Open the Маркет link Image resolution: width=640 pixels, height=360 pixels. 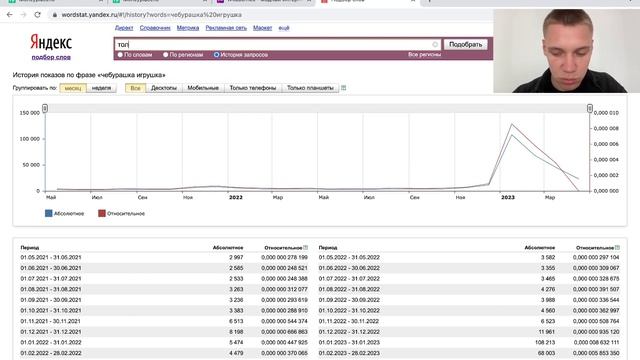pos(262,28)
